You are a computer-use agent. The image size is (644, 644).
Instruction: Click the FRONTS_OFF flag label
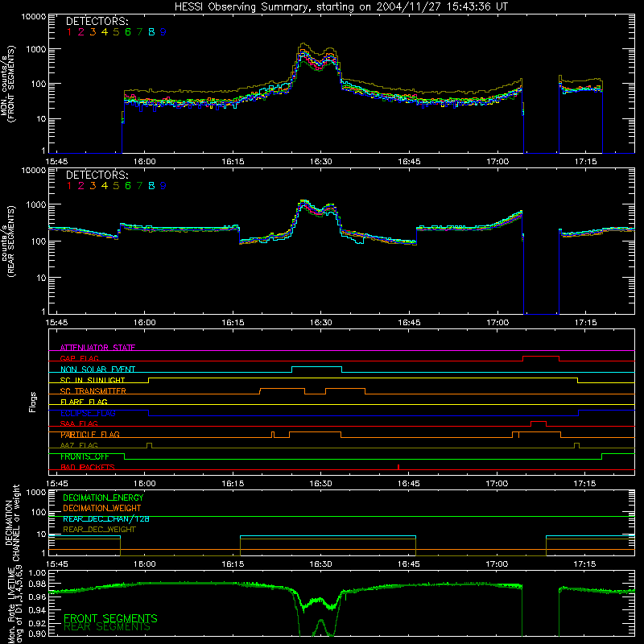85,456
